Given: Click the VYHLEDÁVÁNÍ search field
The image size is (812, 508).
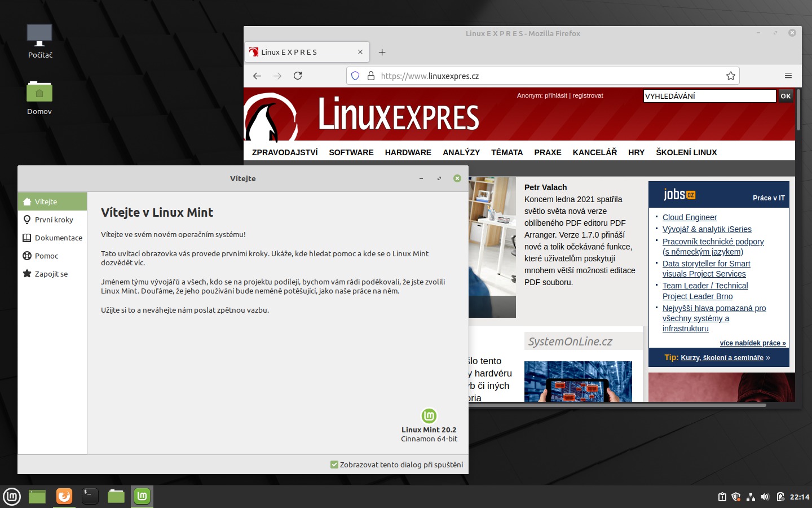Looking at the screenshot, I should coord(709,96).
